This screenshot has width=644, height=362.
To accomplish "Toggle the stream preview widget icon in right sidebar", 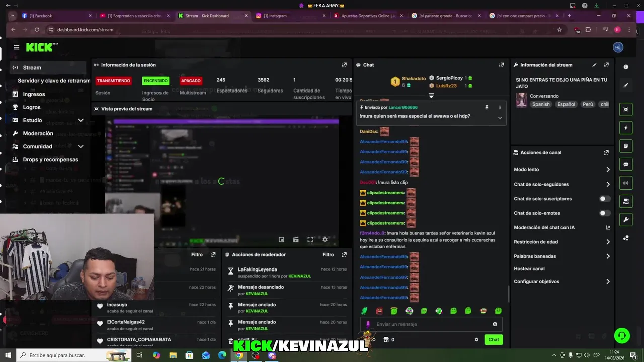I will tap(626, 109).
